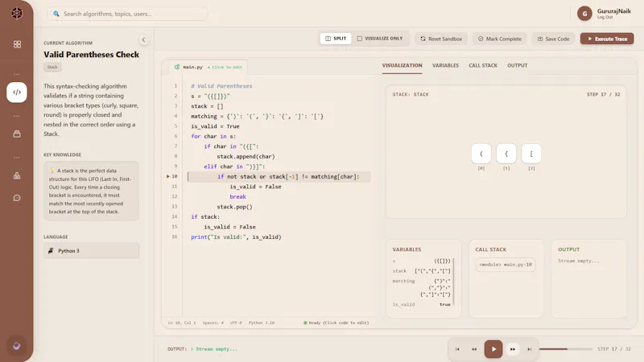This screenshot has width=644, height=362.
Task: Select the code sandbox icon in sidebar
Action: [17, 93]
